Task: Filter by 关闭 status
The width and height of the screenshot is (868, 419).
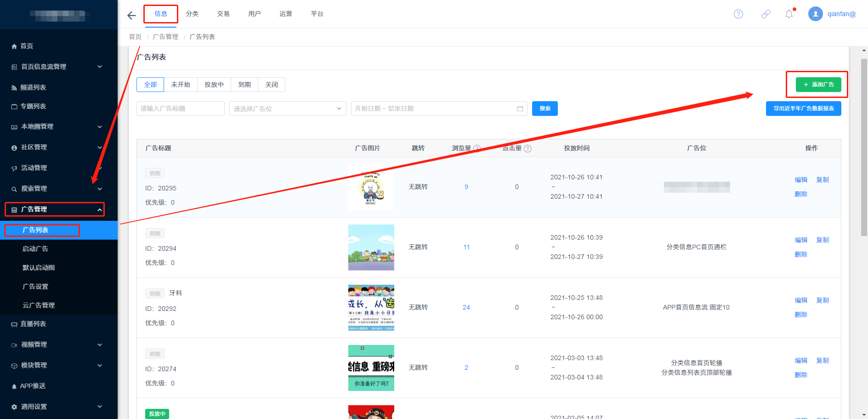Action: tap(272, 85)
